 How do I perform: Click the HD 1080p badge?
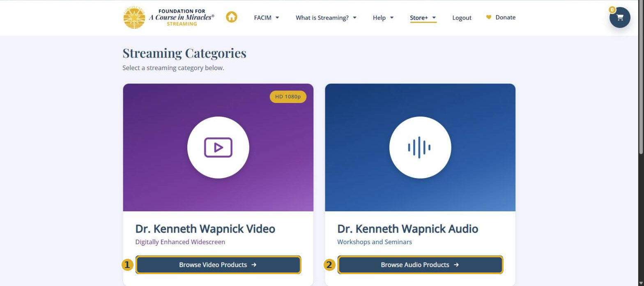(x=288, y=97)
